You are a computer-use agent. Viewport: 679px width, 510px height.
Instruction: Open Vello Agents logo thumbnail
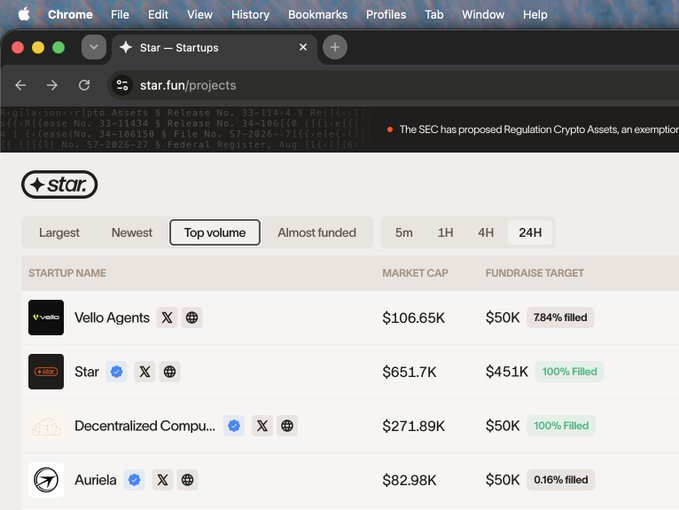[x=46, y=317]
